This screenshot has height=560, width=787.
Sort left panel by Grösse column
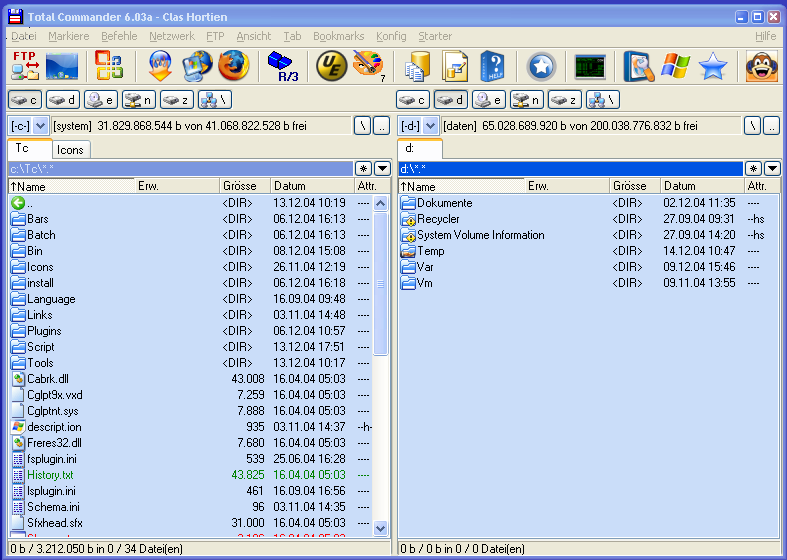pyautogui.click(x=245, y=186)
